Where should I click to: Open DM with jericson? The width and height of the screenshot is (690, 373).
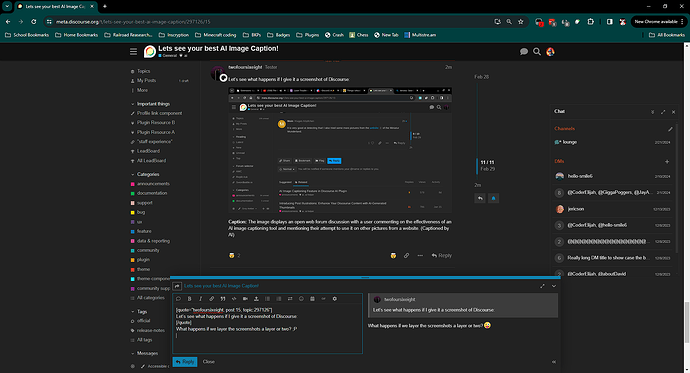point(613,209)
